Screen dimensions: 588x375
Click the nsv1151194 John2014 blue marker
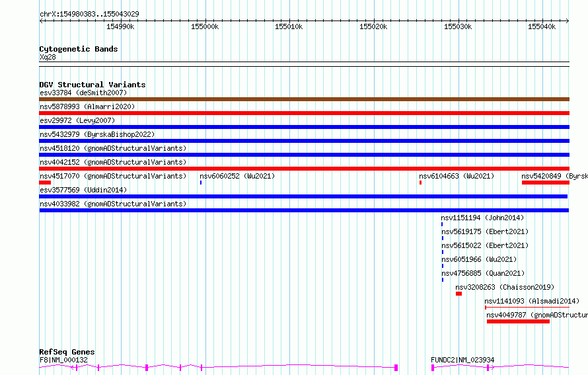(442, 224)
